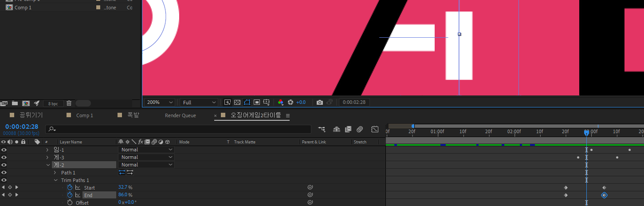Image resolution: width=644 pixels, height=206 pixels.
Task: Open the Graph Editor
Action: pos(375,129)
